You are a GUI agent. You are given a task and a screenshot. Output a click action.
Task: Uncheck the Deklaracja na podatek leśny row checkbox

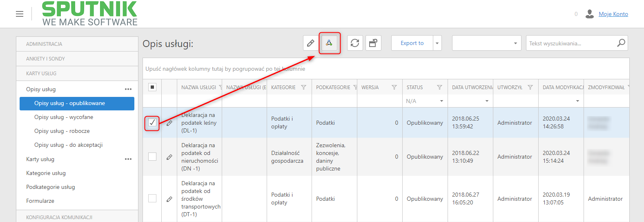pyautogui.click(x=152, y=122)
